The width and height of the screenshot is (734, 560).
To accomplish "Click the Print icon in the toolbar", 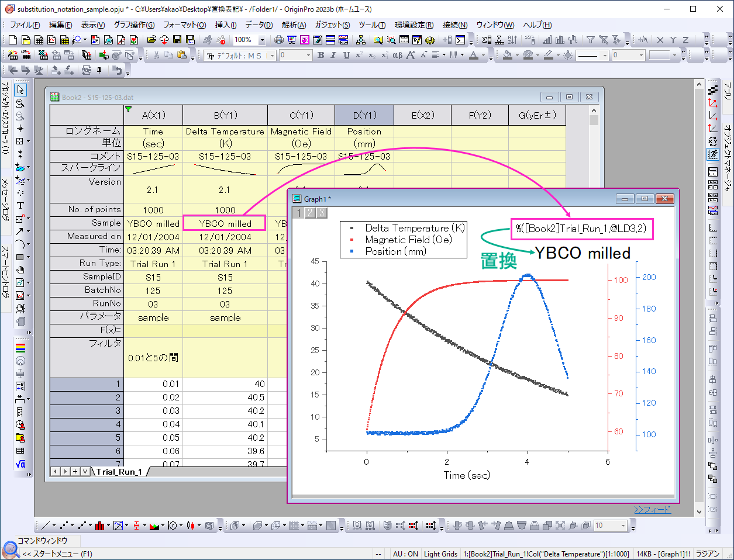I will pos(279,40).
